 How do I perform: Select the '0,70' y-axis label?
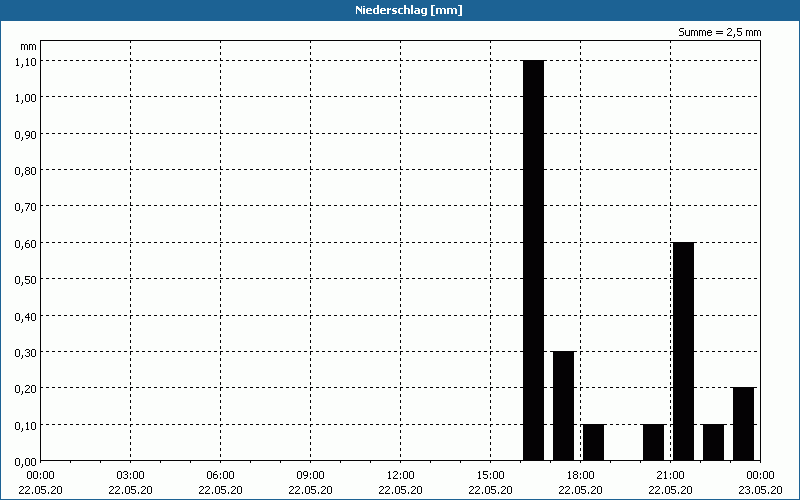26,207
